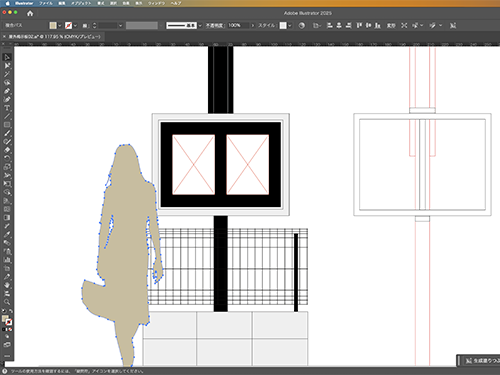This screenshot has height=375, width=500.
Task: Click the opacity 100% input field
Action: (x=238, y=25)
